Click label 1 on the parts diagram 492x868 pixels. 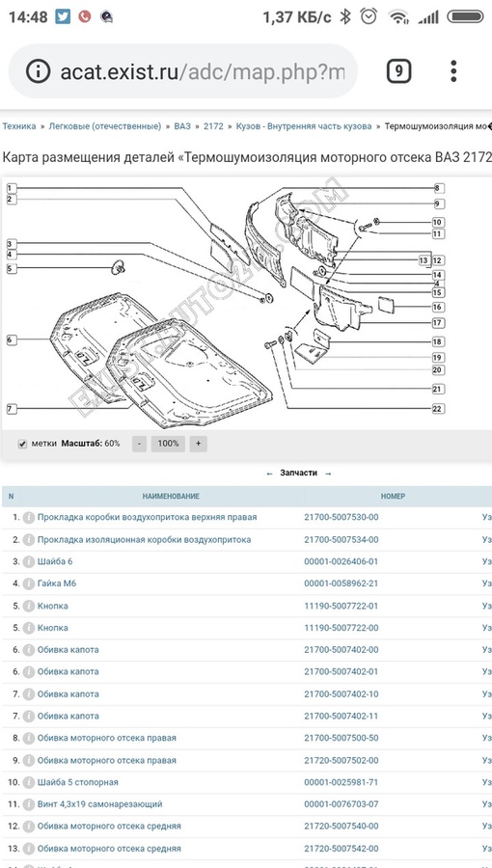point(11,188)
